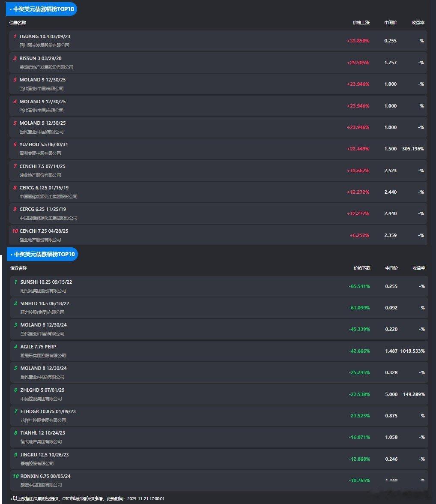Sort by the 价格下跌 column header
This screenshot has height=504, width=436.
(x=362, y=268)
